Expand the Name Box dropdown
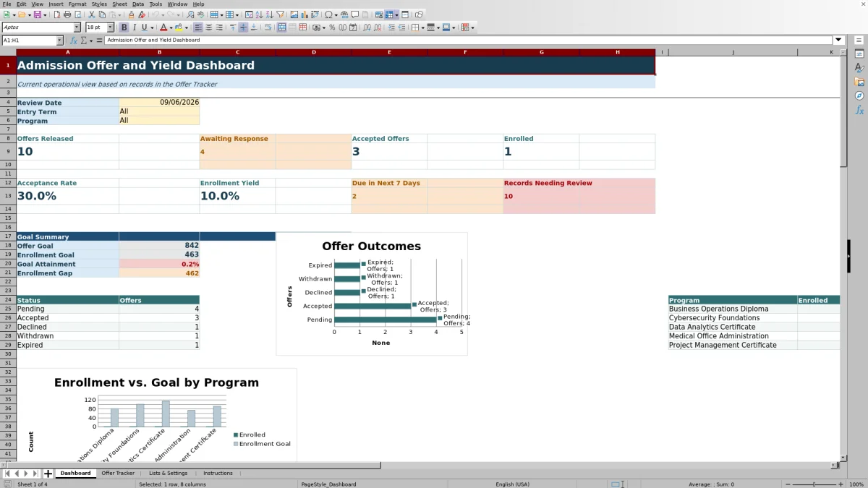This screenshot has width=868, height=488. pyautogui.click(x=59, y=40)
